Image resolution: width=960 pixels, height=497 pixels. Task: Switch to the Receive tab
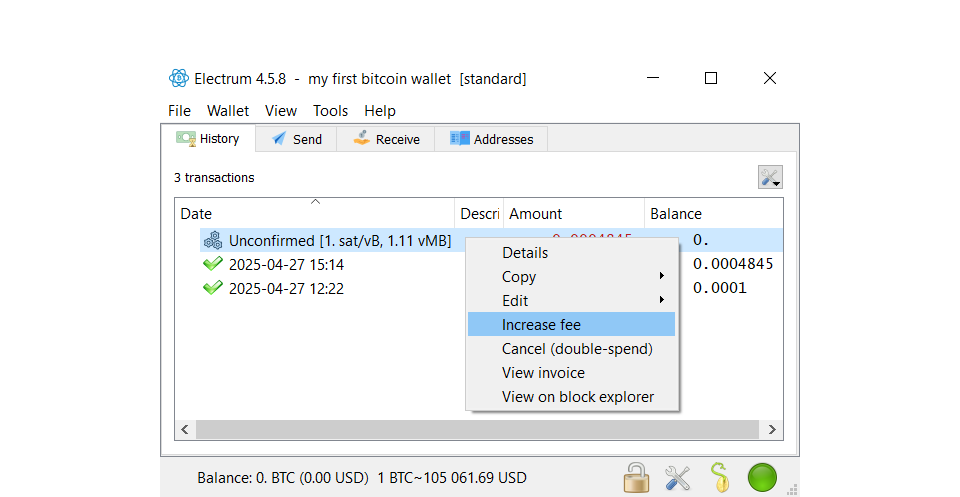click(x=386, y=139)
